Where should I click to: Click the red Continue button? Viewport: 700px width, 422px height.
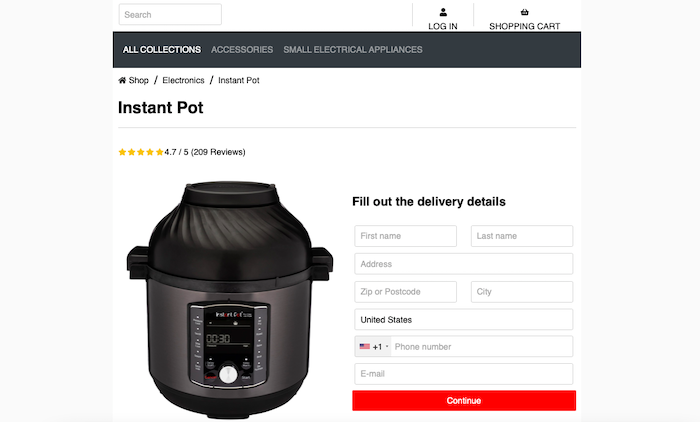point(464,401)
